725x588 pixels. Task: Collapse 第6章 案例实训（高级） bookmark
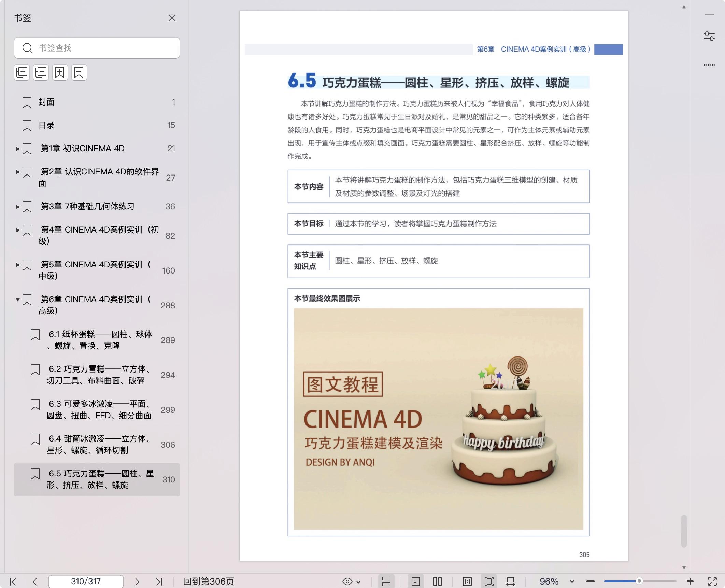(x=17, y=299)
